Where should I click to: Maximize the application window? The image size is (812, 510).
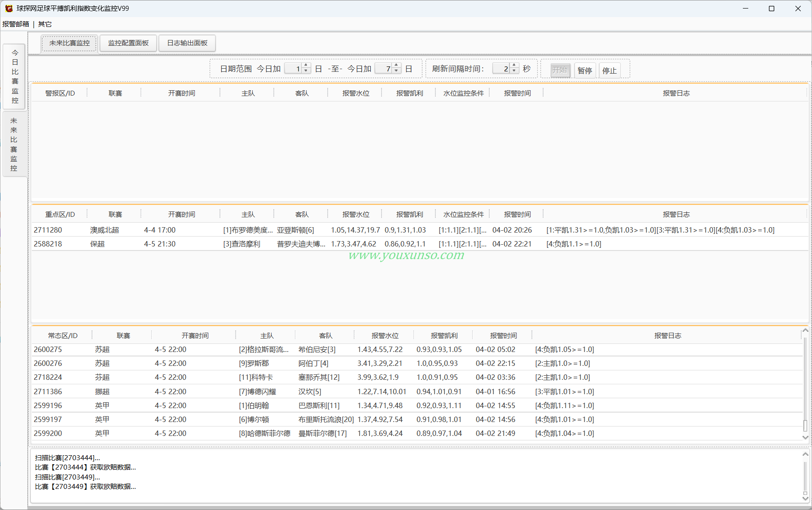[772, 9]
